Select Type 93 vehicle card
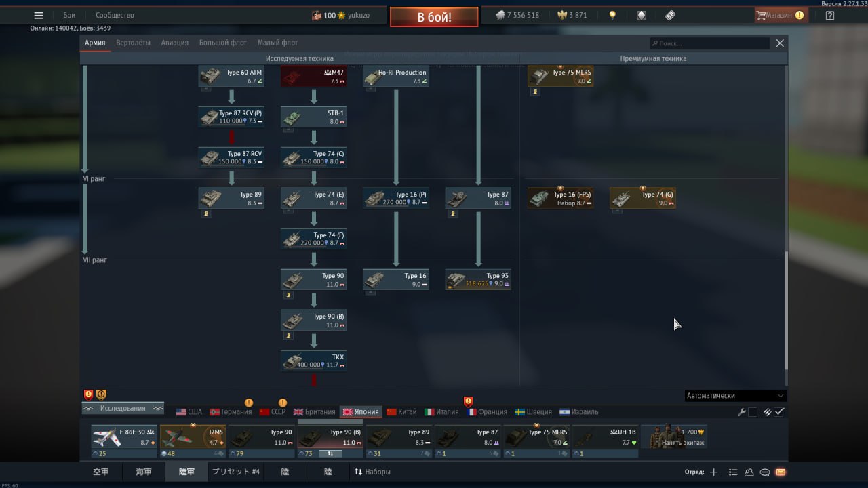The width and height of the screenshot is (868, 488). coord(478,280)
